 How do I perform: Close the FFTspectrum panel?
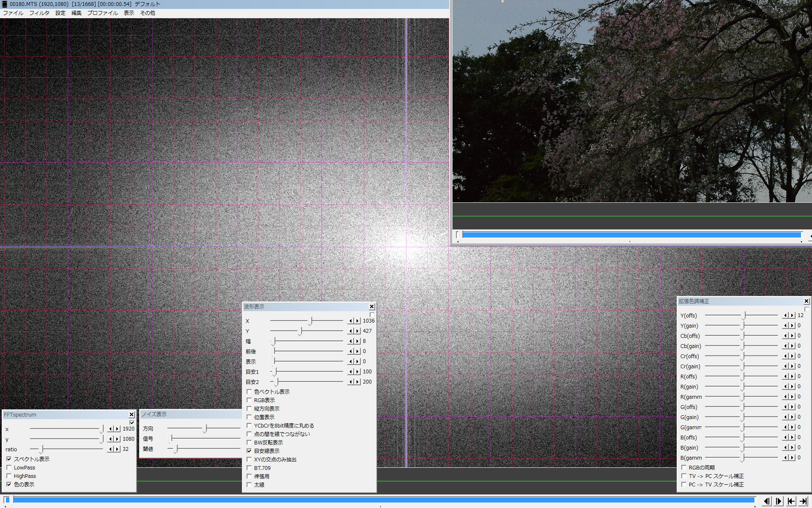132,415
